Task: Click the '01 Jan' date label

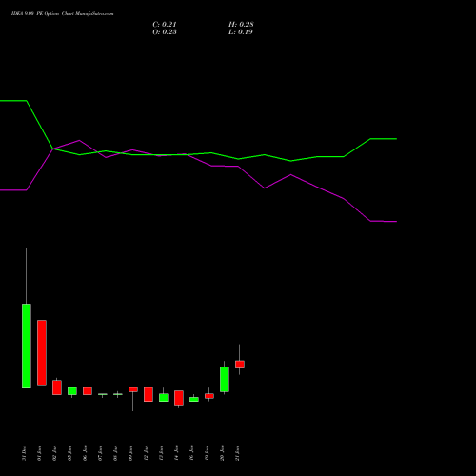Action: 40,453
